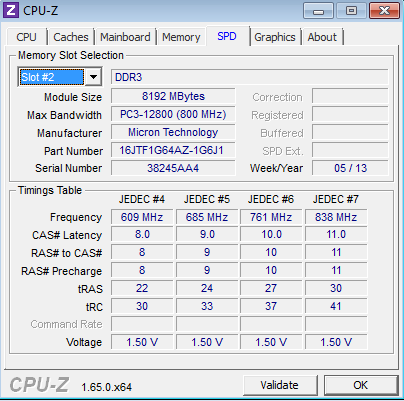The image size is (404, 401).
Task: Select the PC3-12800 (800 MHz) bandwidth value
Action: click(x=173, y=114)
